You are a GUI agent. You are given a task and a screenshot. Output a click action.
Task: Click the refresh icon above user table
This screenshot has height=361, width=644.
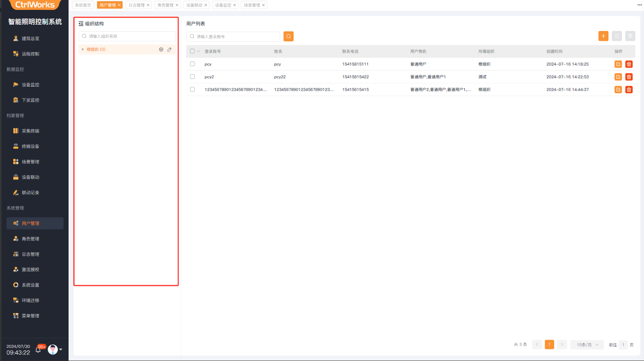617,36
